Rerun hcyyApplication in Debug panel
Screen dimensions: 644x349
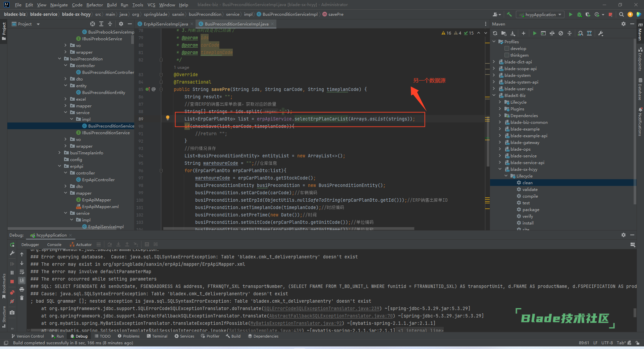[x=12, y=245]
